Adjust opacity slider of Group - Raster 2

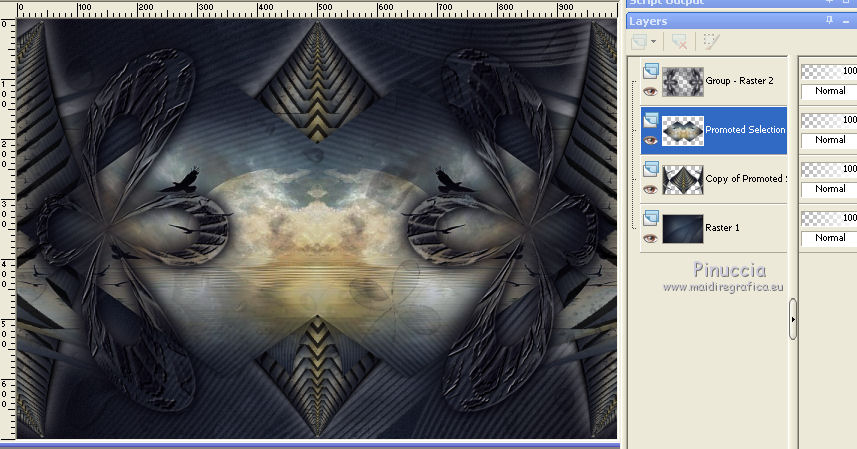tap(829, 71)
